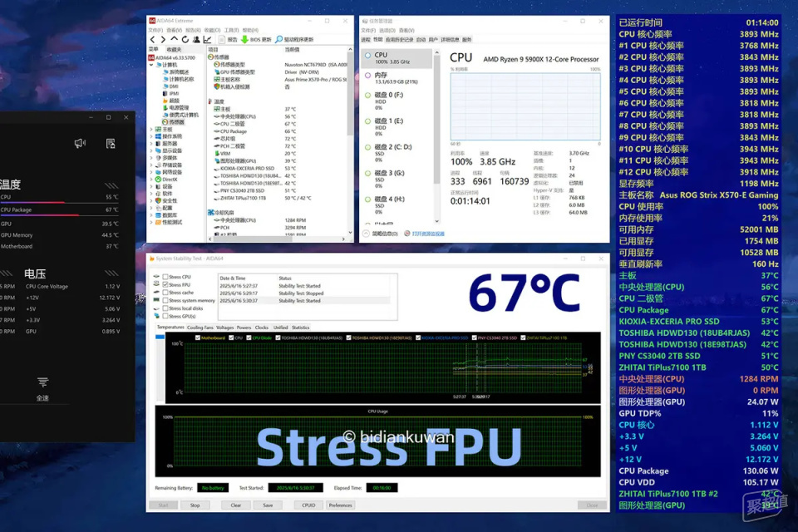
Task: Enable Stress cache checkbox
Action: click(x=165, y=293)
